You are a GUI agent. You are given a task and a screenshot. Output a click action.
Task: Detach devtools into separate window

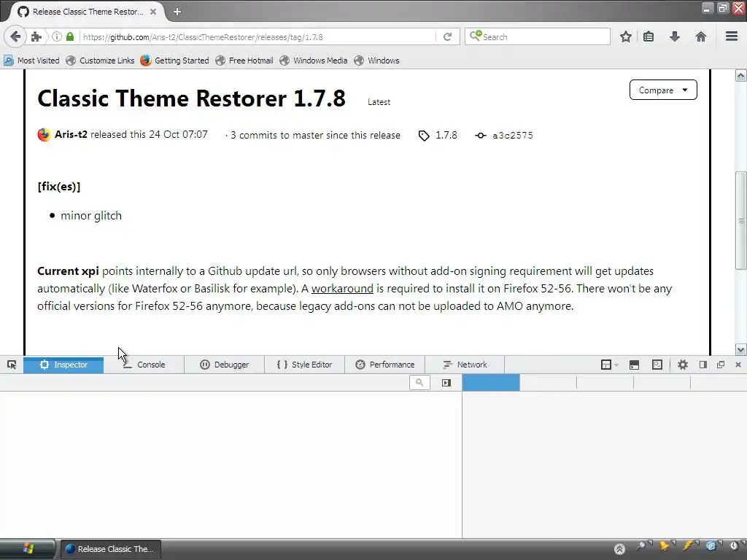pyautogui.click(x=720, y=365)
